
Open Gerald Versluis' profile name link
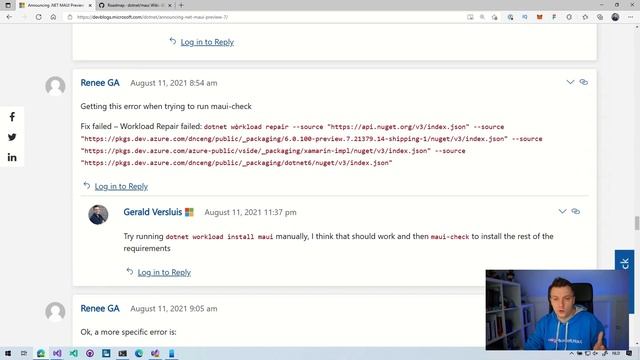(153, 212)
